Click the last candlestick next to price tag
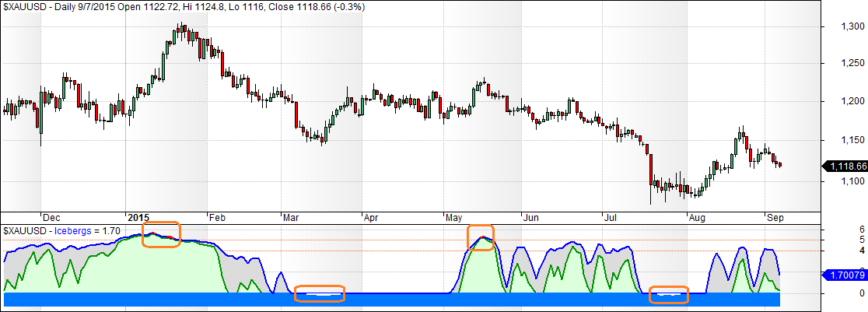The width and height of the screenshot is (868, 312). [780, 163]
